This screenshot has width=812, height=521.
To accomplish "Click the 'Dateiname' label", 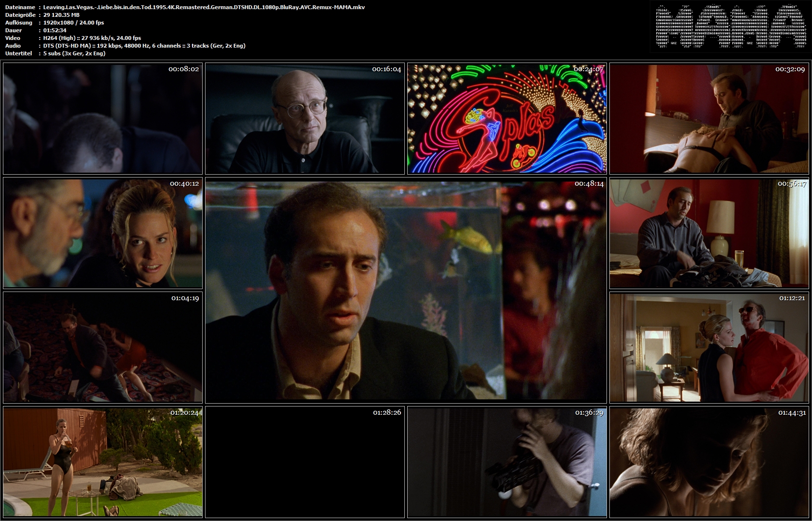I will [x=20, y=7].
